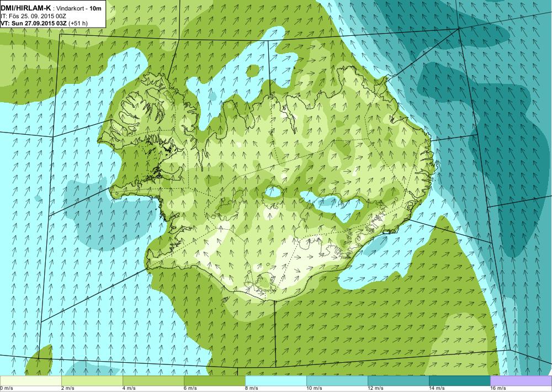The width and height of the screenshot is (552, 392).
Task: Click the dark green 6–8 m/s legend swatch
Action: coord(214,381)
